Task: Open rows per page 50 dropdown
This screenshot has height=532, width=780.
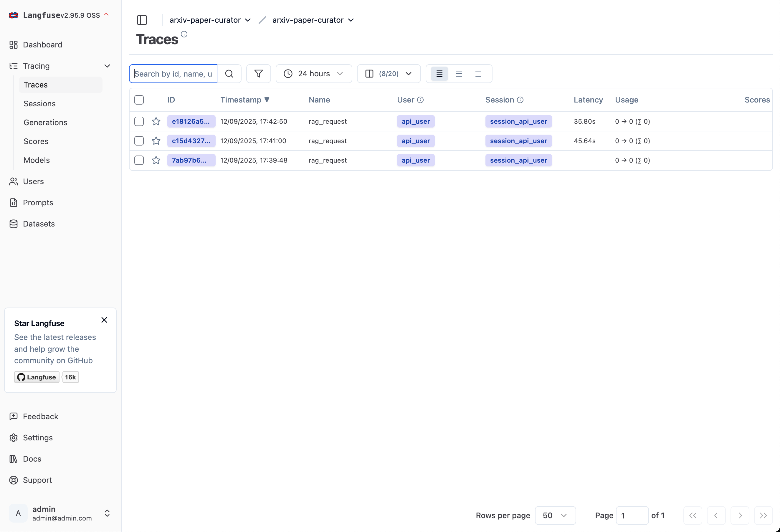Action: point(555,516)
